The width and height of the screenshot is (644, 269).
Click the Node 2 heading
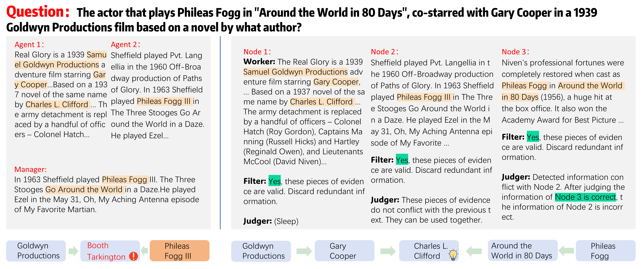click(384, 52)
